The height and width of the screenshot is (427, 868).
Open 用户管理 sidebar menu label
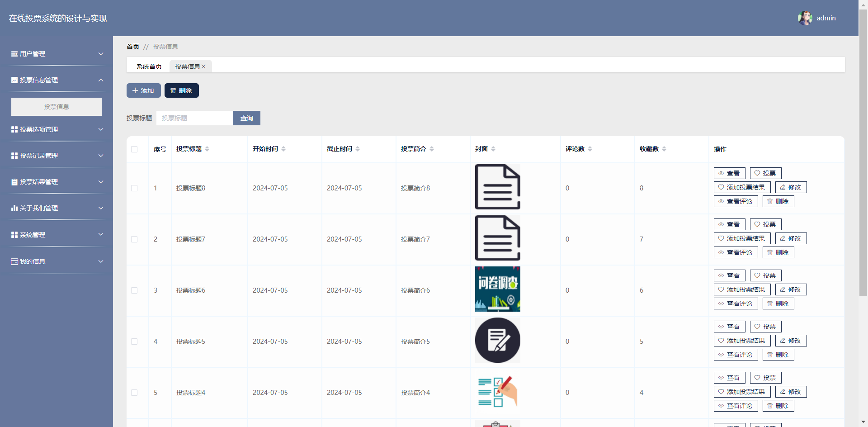33,54
